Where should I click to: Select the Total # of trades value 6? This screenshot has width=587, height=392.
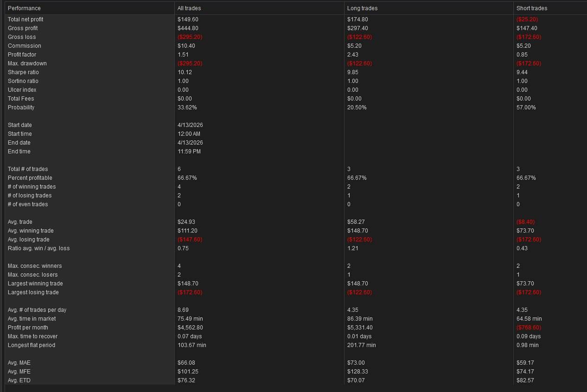(x=179, y=169)
